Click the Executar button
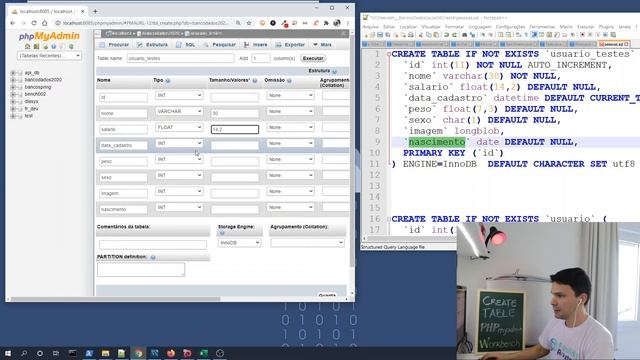 313,58
